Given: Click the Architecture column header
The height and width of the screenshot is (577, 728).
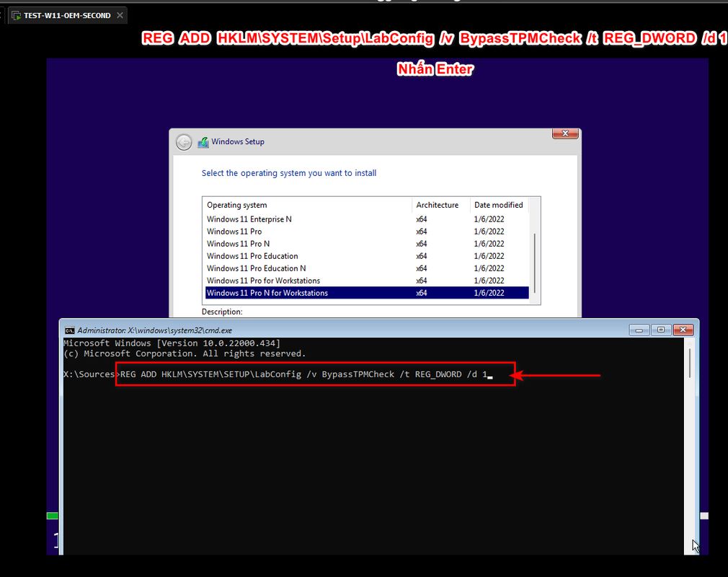Looking at the screenshot, I should (x=440, y=205).
